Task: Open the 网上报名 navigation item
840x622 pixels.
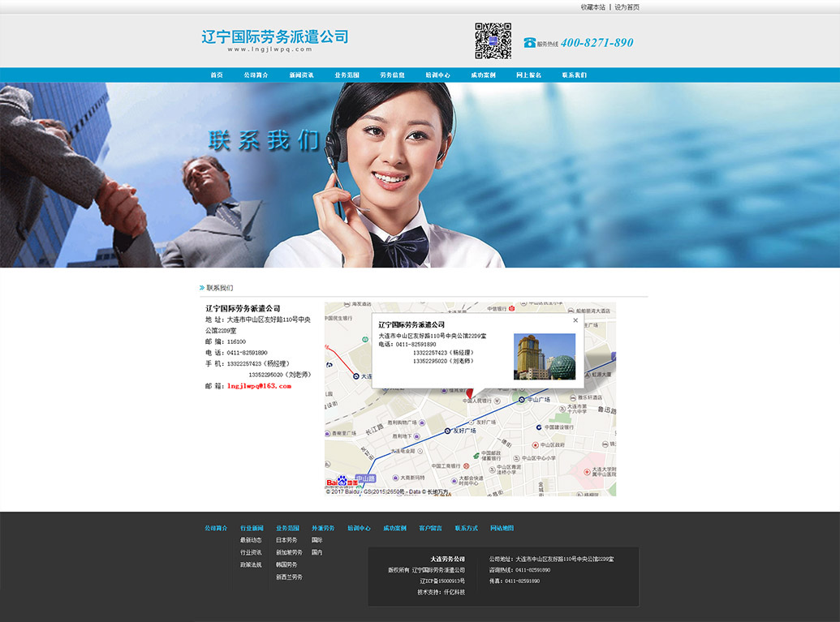Action: pos(528,75)
